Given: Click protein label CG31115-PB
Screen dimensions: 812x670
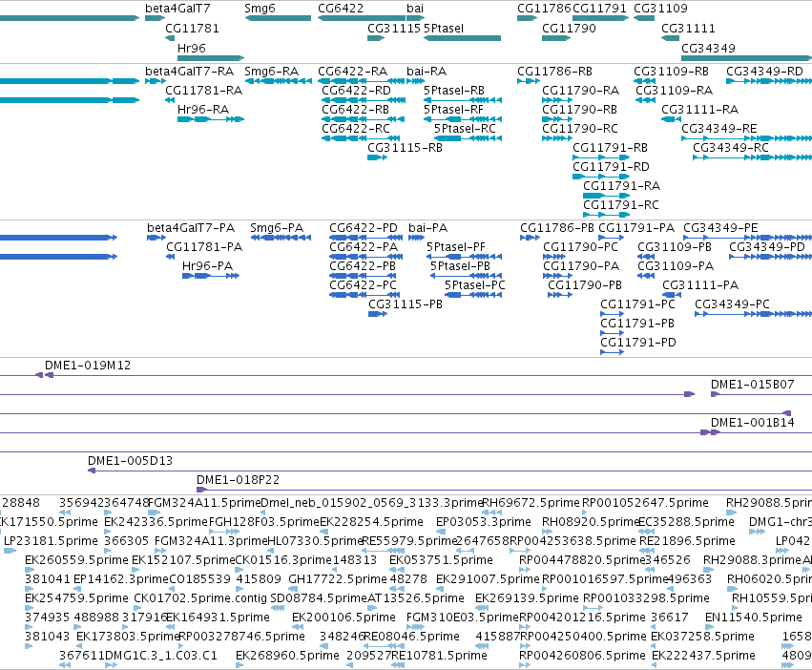Looking at the screenshot, I should pos(406,304).
